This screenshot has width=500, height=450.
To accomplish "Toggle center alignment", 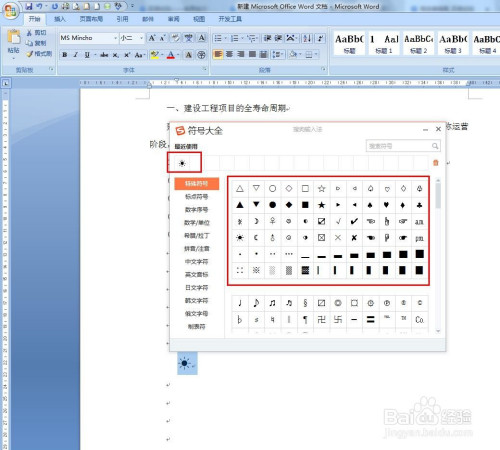I will click(229, 54).
